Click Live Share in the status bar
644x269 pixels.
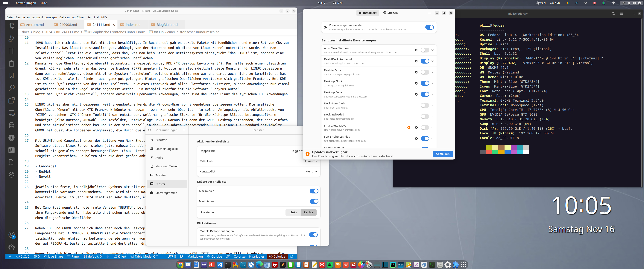(x=54, y=256)
